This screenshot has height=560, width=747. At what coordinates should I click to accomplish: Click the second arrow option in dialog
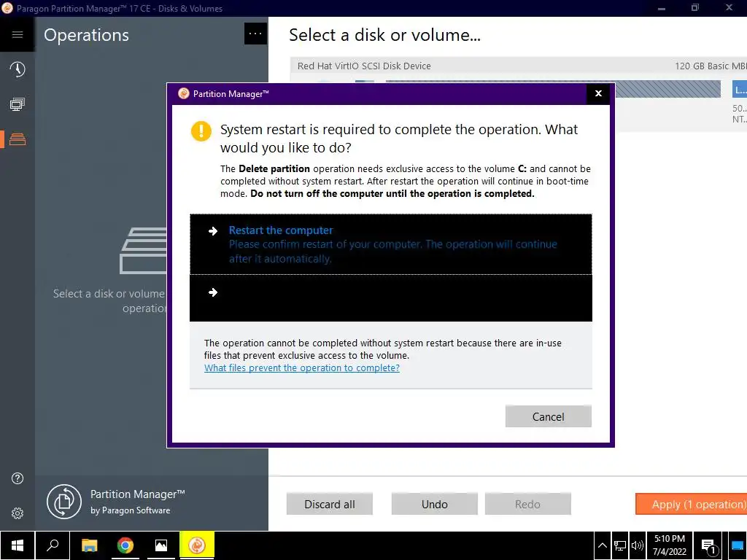391,298
